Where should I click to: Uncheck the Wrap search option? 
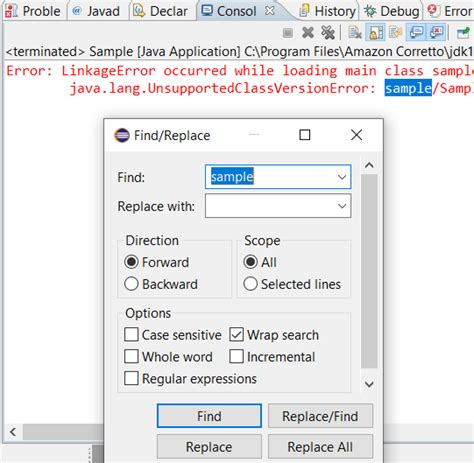tap(236, 335)
